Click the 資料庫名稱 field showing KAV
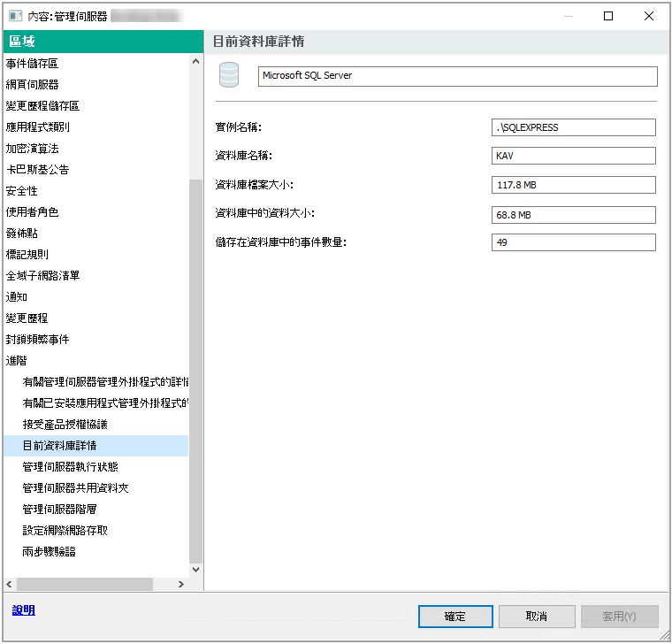672x644 pixels. click(573, 156)
